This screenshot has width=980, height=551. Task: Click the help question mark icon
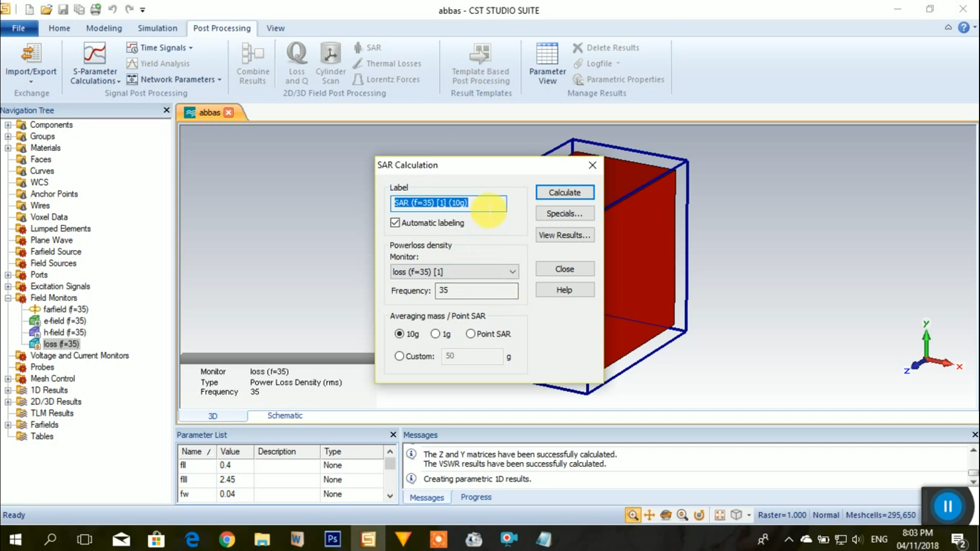963,28
